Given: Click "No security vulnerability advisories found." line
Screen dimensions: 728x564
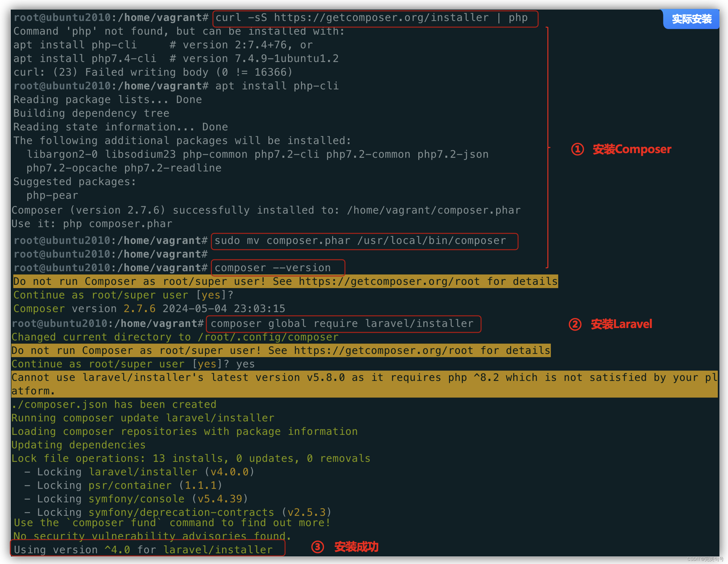Looking at the screenshot, I should tap(152, 536).
